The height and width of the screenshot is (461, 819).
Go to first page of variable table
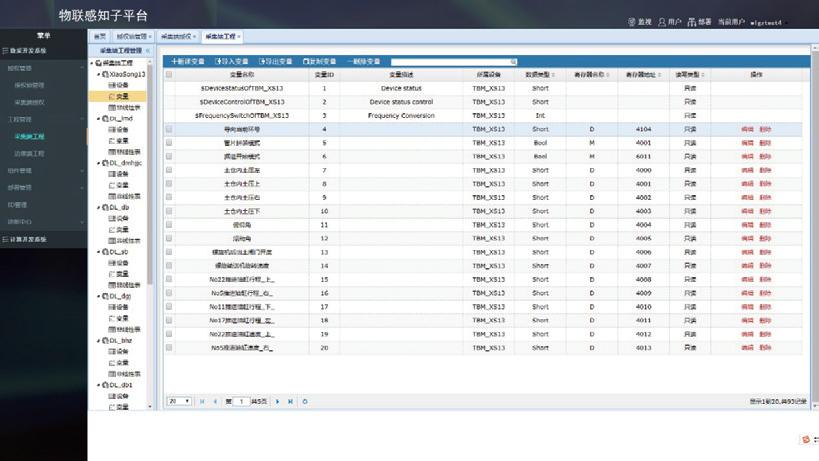[x=202, y=401]
